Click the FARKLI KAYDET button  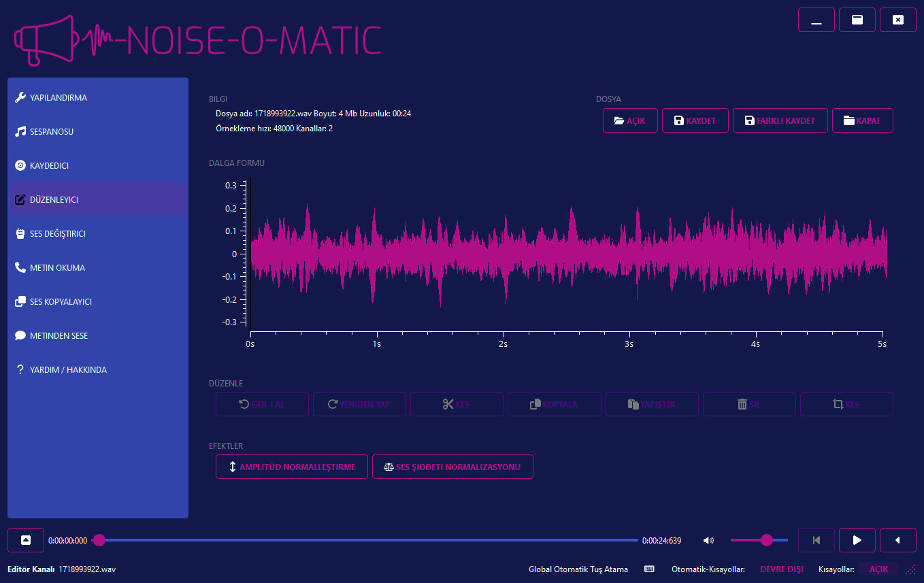coord(779,121)
